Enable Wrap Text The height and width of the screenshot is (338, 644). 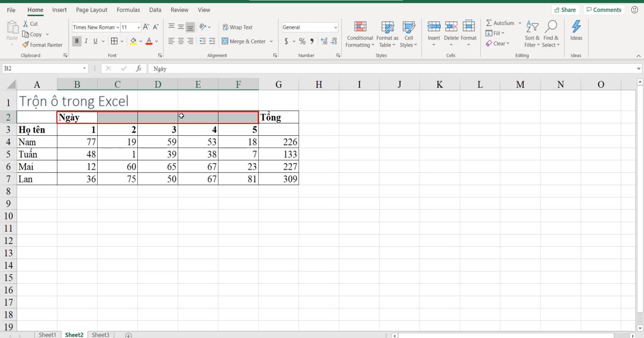click(x=238, y=27)
